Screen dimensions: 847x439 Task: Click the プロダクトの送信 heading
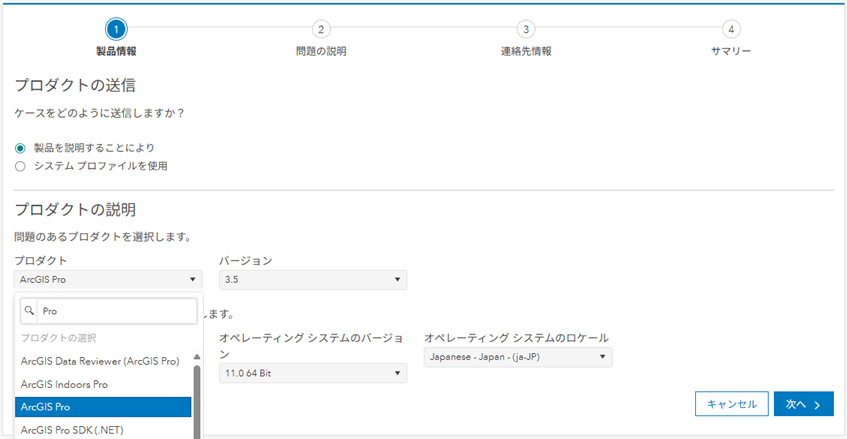[x=75, y=85]
